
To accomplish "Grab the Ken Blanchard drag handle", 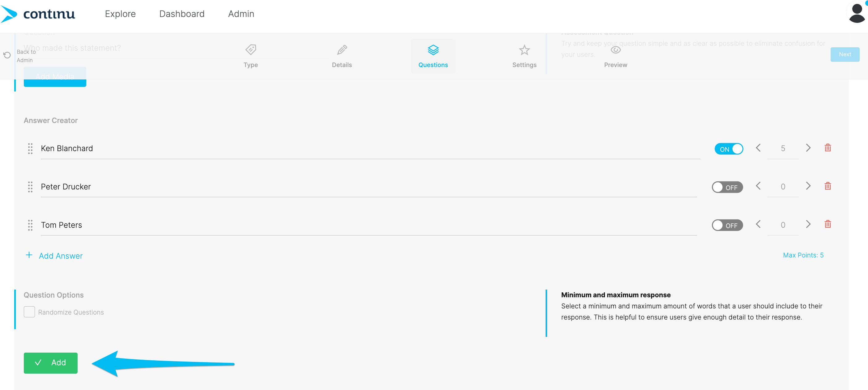I will tap(30, 149).
